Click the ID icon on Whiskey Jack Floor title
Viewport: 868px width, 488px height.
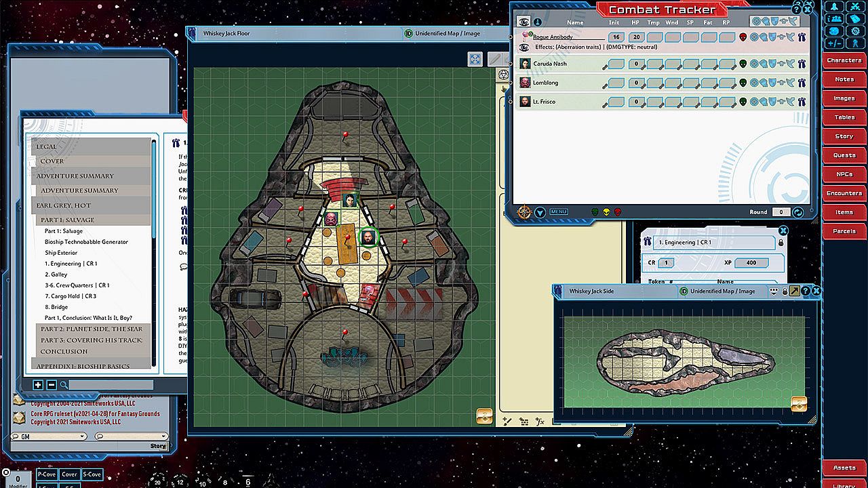408,33
